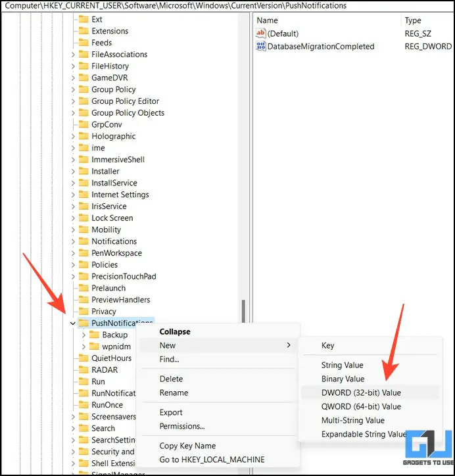Click the Backup subfolder icon
Screen dimensions: 455x476
click(95, 335)
